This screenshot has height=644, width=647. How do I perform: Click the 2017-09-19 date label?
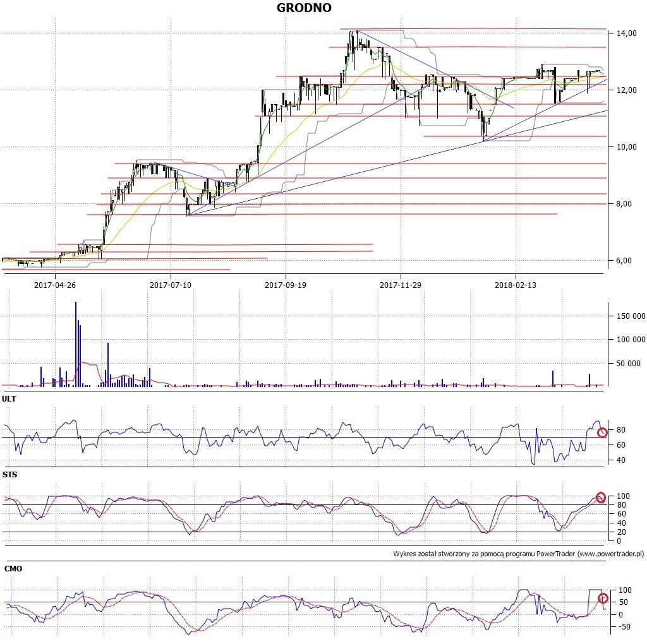(x=286, y=285)
